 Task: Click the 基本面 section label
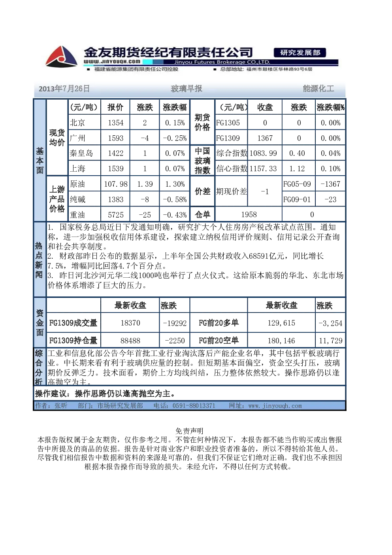(x=40, y=161)
